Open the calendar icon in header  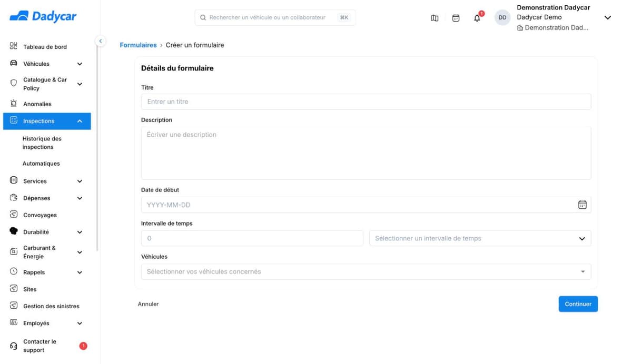(x=456, y=18)
